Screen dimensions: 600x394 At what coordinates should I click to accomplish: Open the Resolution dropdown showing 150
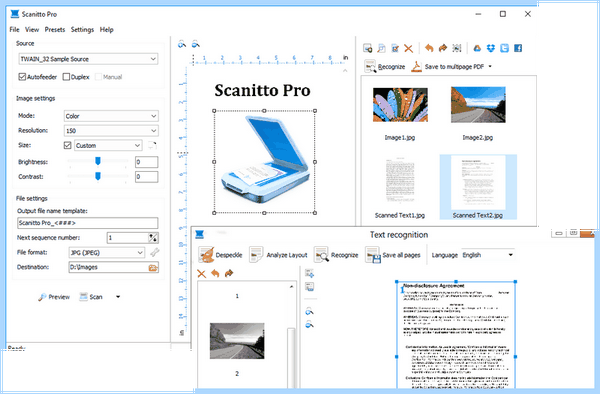(111, 131)
